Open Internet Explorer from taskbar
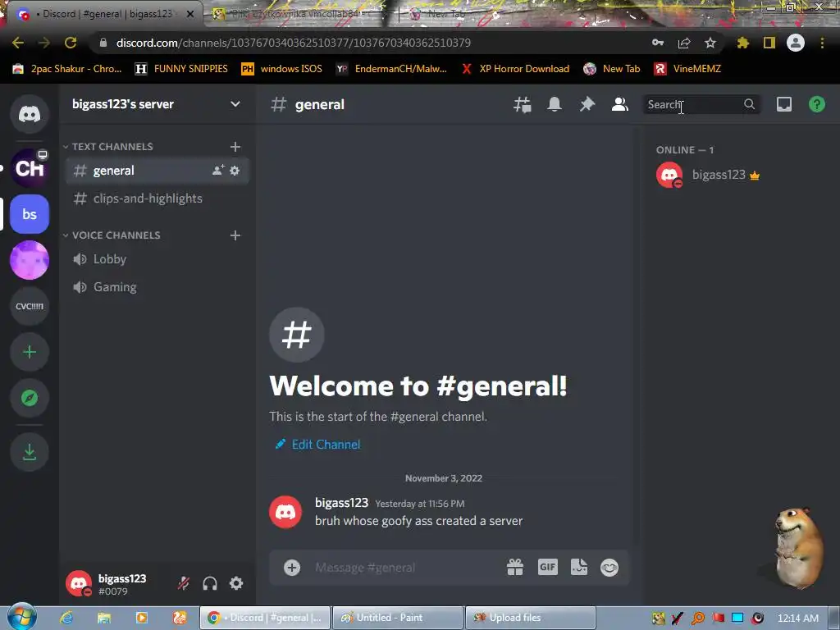This screenshot has width=840, height=630. point(66,618)
